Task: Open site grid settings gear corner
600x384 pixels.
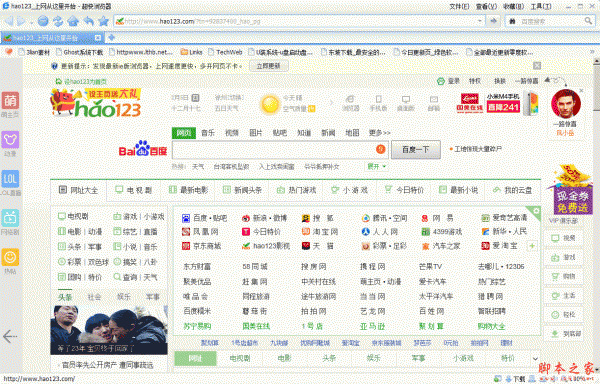Action: [x=536, y=211]
